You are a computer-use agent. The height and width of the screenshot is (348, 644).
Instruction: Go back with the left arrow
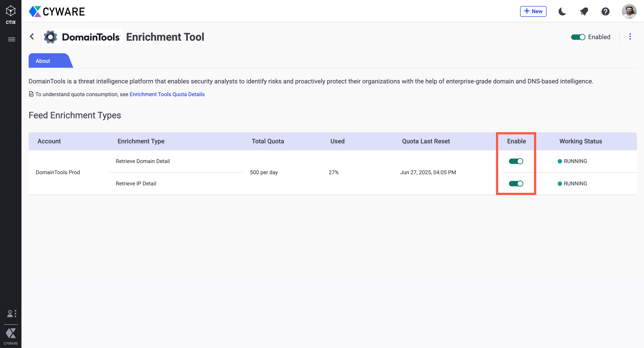pos(32,36)
